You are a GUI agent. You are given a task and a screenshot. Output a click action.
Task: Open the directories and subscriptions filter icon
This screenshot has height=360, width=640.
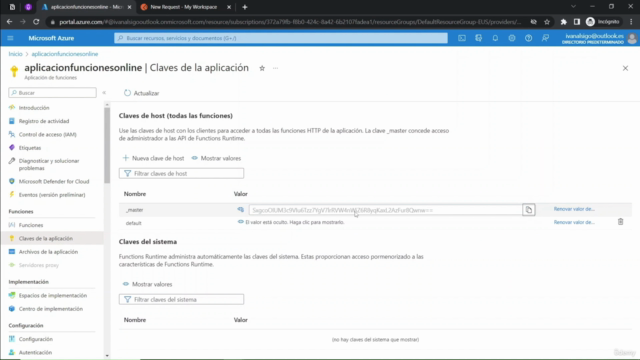pyautogui.click(x=478, y=38)
